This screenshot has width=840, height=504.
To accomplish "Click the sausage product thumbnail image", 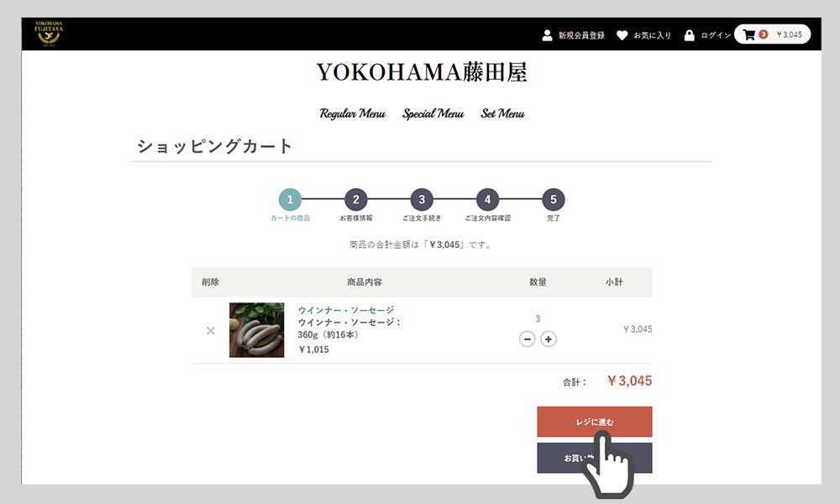I will pos(256,330).
